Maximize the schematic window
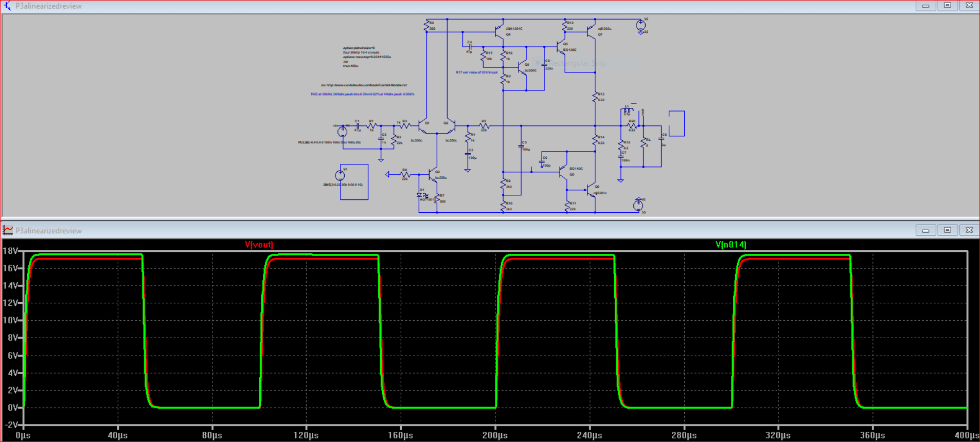The image size is (980, 442). pyautogui.click(x=947, y=6)
